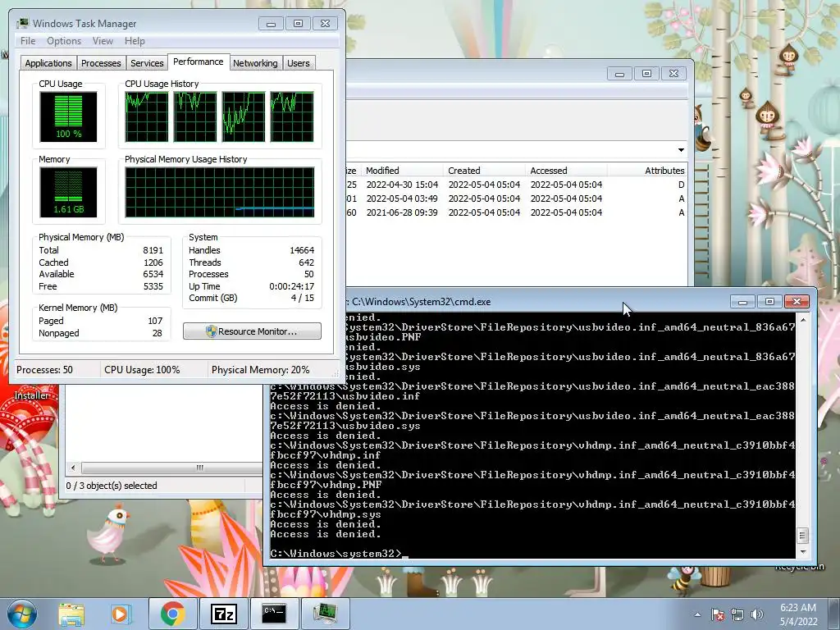Switch to cmd.exe taskbar button
This screenshot has width=840, height=630.
click(274, 614)
